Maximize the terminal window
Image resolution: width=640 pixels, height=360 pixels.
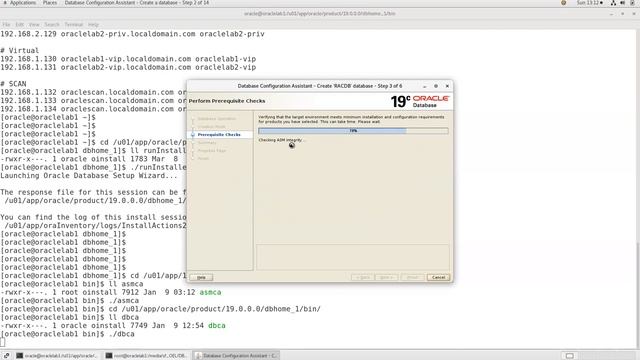point(622,14)
